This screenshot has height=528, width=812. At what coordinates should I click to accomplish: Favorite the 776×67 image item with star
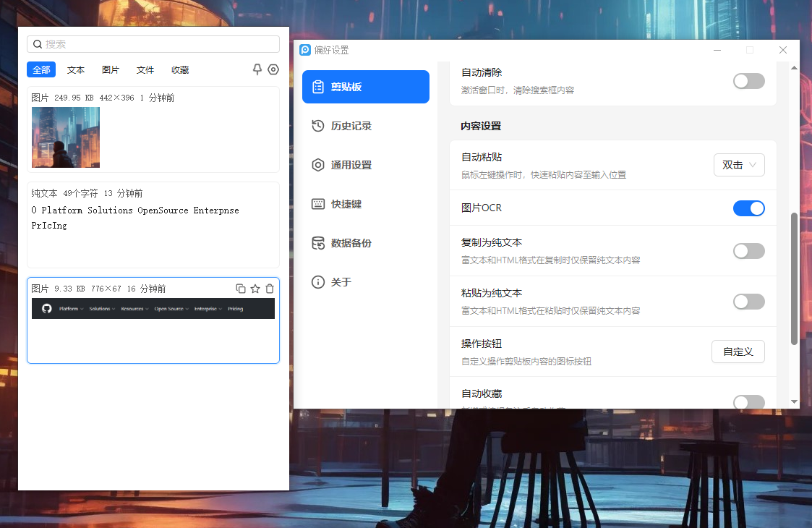pyautogui.click(x=255, y=289)
